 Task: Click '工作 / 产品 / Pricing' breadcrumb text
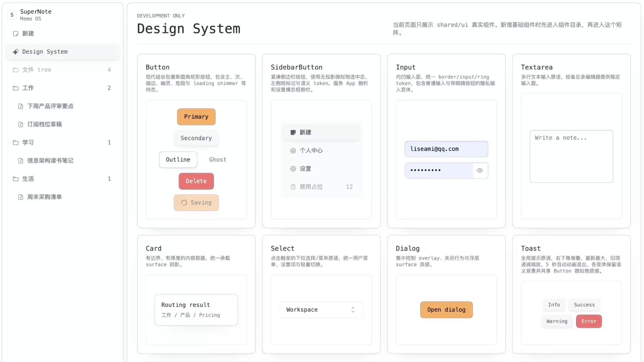click(191, 315)
